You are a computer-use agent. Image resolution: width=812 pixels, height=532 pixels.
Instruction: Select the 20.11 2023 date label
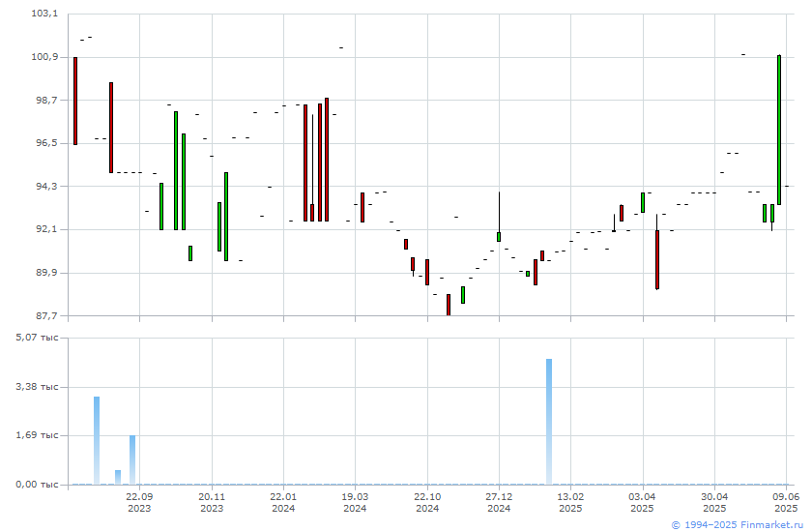[x=212, y=502]
